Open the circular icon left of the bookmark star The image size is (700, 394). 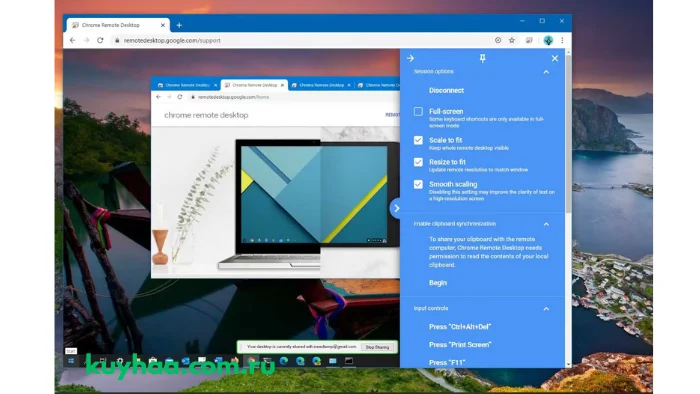498,40
